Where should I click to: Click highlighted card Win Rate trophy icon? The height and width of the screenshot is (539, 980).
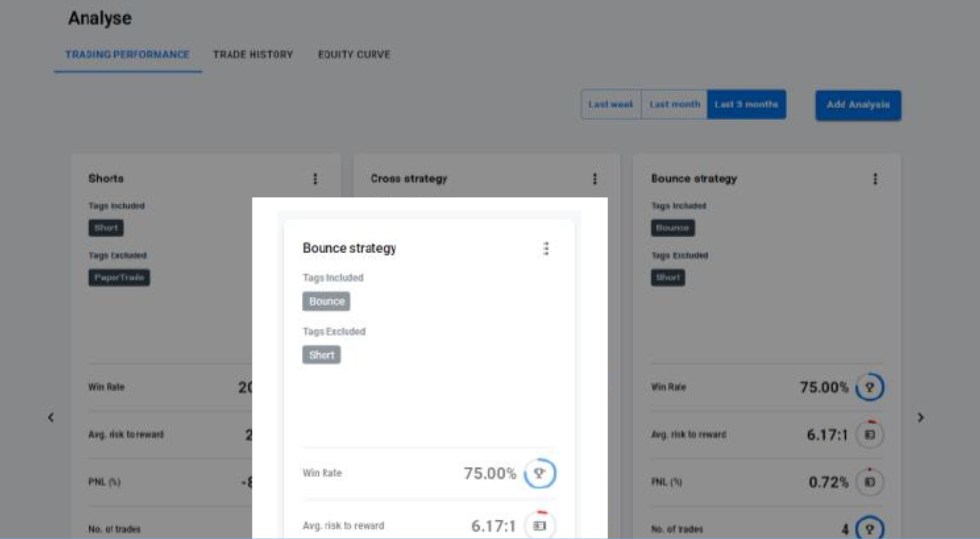click(539, 473)
